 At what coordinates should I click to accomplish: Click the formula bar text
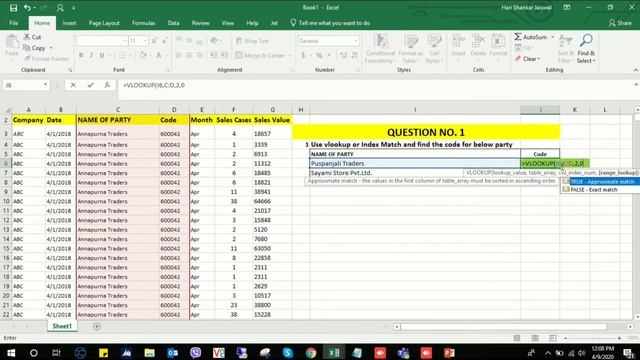(154, 85)
